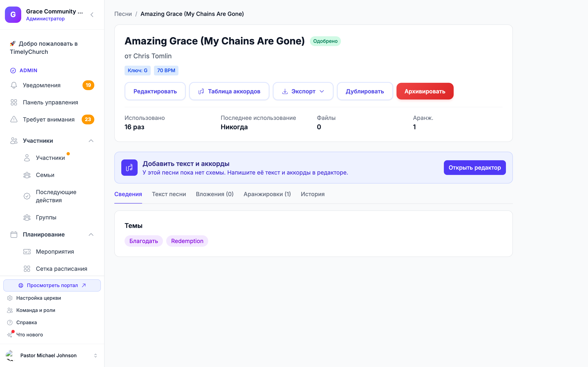
Task: Collapse the Планирование section
Action: pyautogui.click(x=91, y=234)
